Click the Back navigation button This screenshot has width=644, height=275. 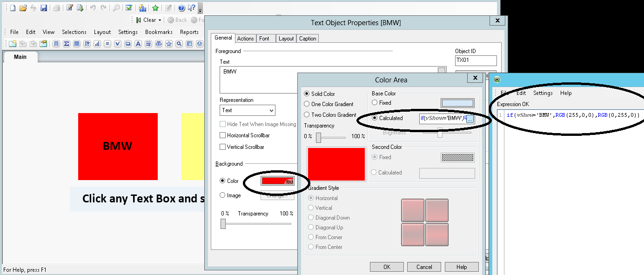tap(178, 20)
